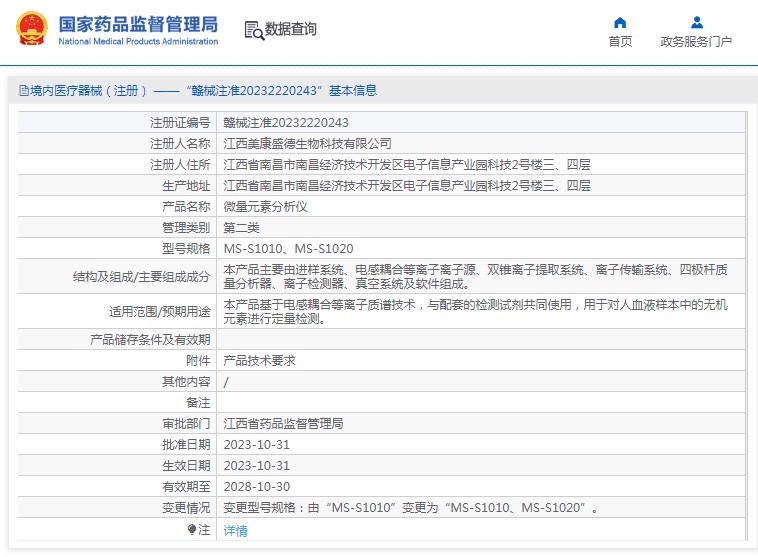The image size is (758, 557).
Task: Click the 政务服务门户 person icon
Action: [696, 22]
